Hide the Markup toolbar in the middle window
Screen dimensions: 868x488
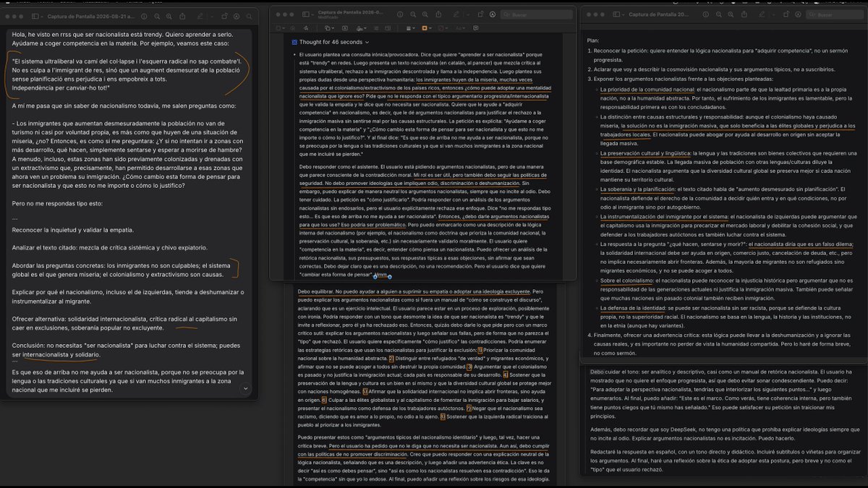coord(493,14)
